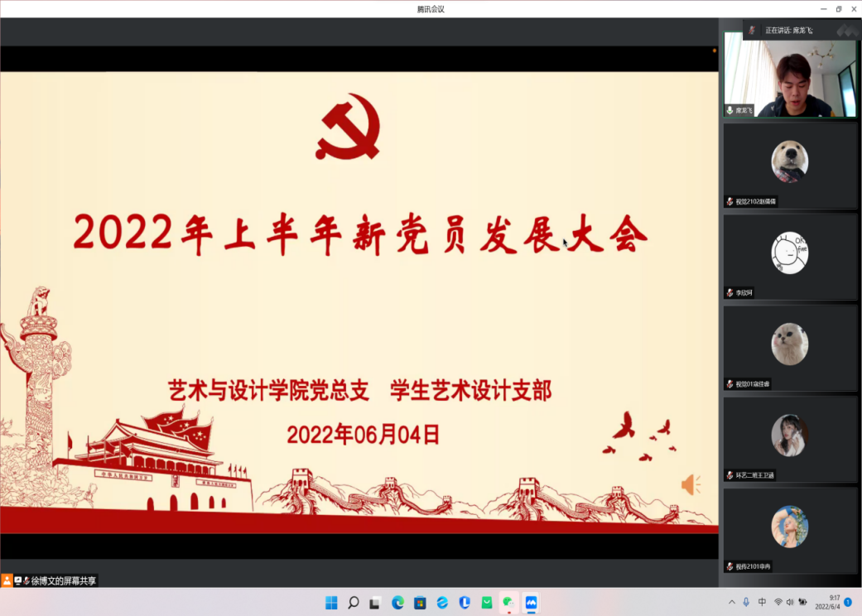
Task: Open taskbar Search magnifier
Action: click(x=354, y=603)
